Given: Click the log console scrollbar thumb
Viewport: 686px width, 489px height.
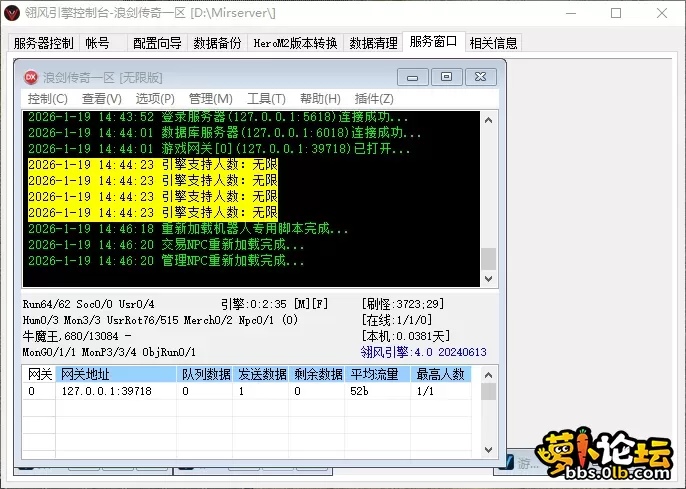Looking at the screenshot, I should (489, 259).
